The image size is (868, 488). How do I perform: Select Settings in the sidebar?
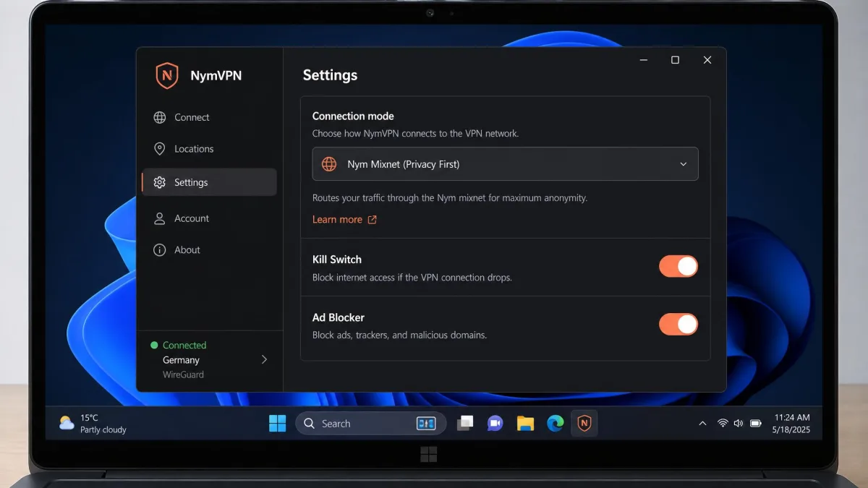[209, 182]
